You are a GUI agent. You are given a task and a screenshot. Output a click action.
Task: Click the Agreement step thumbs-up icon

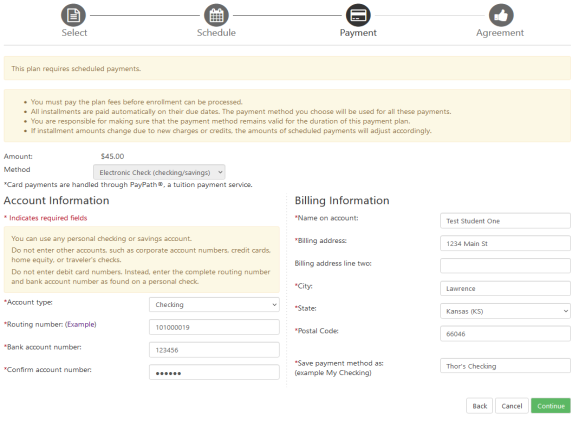(501, 16)
